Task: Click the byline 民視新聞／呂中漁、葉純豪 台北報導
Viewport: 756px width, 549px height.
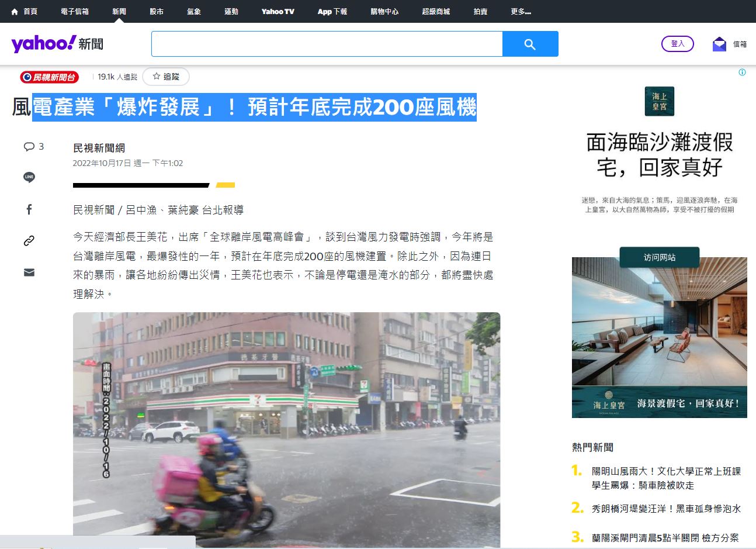Action: (158, 210)
